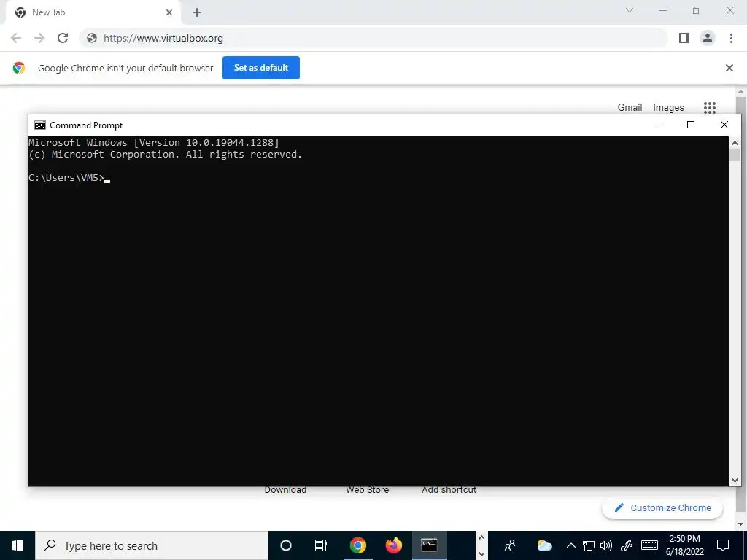
Task: Open the weather taskbar widget
Action: point(544,545)
